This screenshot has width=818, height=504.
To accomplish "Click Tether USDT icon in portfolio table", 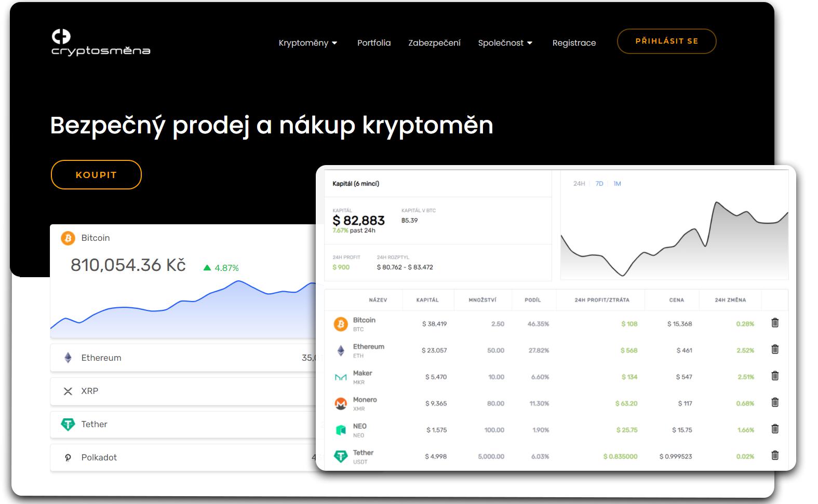I will 341,456.
